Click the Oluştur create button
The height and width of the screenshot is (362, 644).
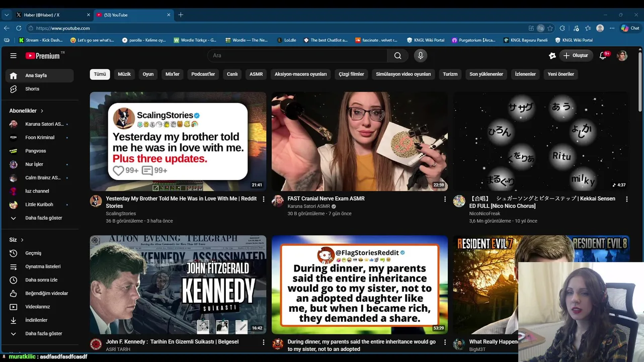(576, 56)
